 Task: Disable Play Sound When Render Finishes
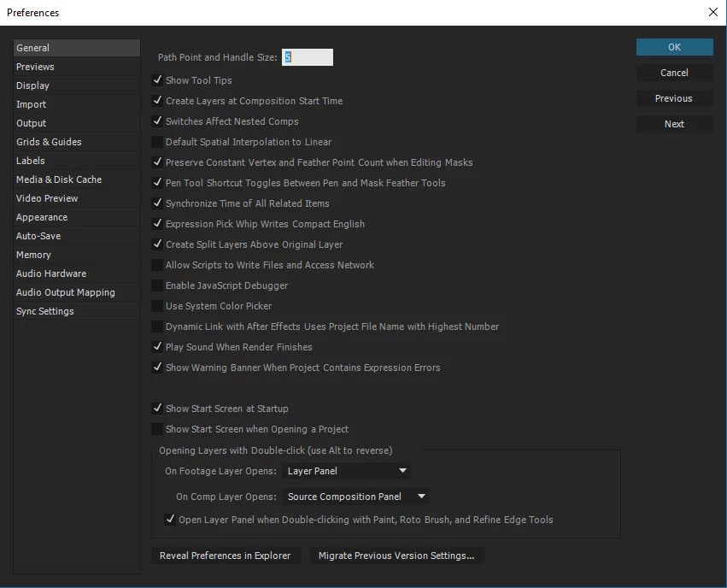[x=157, y=346]
